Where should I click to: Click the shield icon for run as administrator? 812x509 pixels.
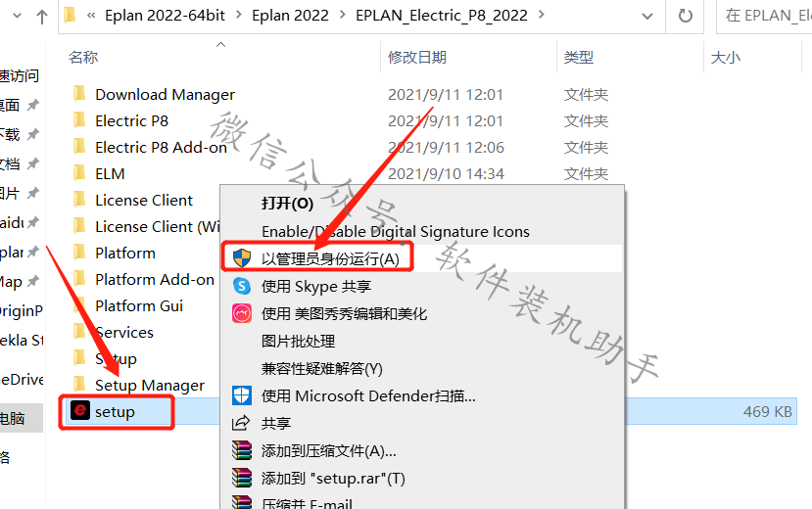[242, 257]
